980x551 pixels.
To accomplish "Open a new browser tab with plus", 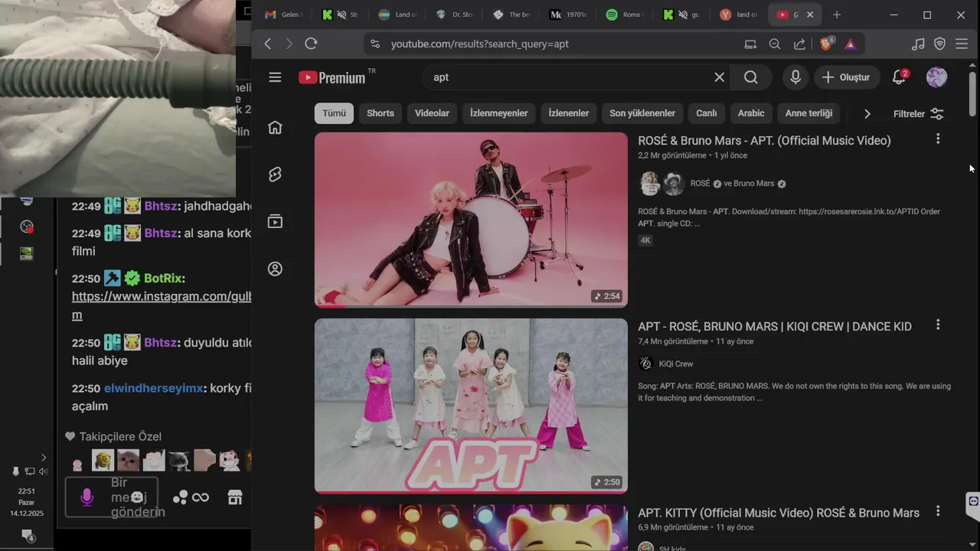I will (x=837, y=15).
